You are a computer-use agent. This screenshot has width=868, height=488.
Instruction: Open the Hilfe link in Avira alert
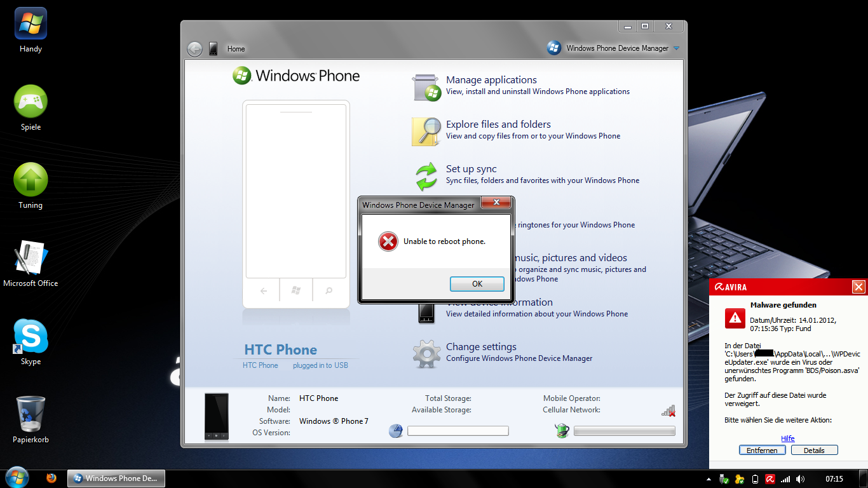click(788, 438)
